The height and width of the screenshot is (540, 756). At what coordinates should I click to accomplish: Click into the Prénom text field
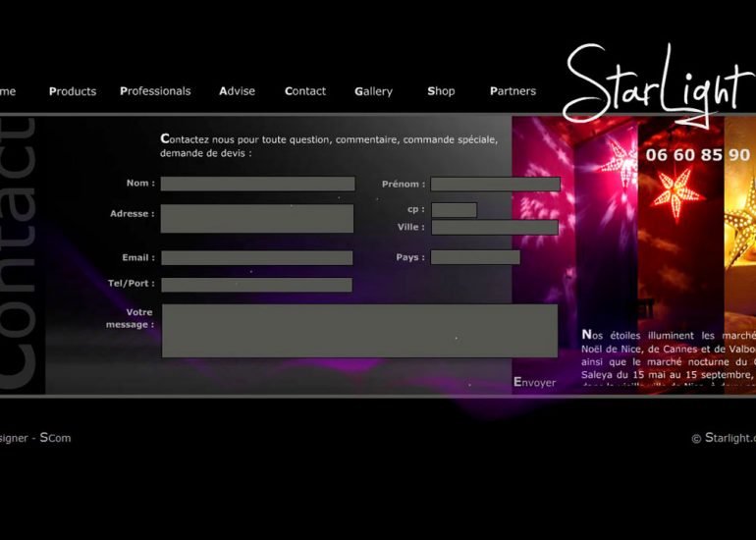(495, 184)
